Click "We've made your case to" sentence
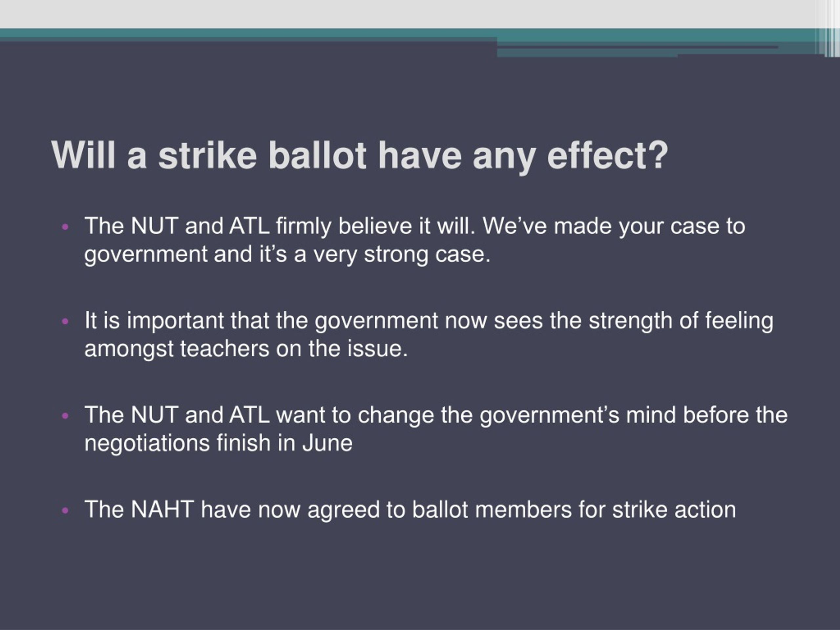840x630 pixels. (x=614, y=227)
